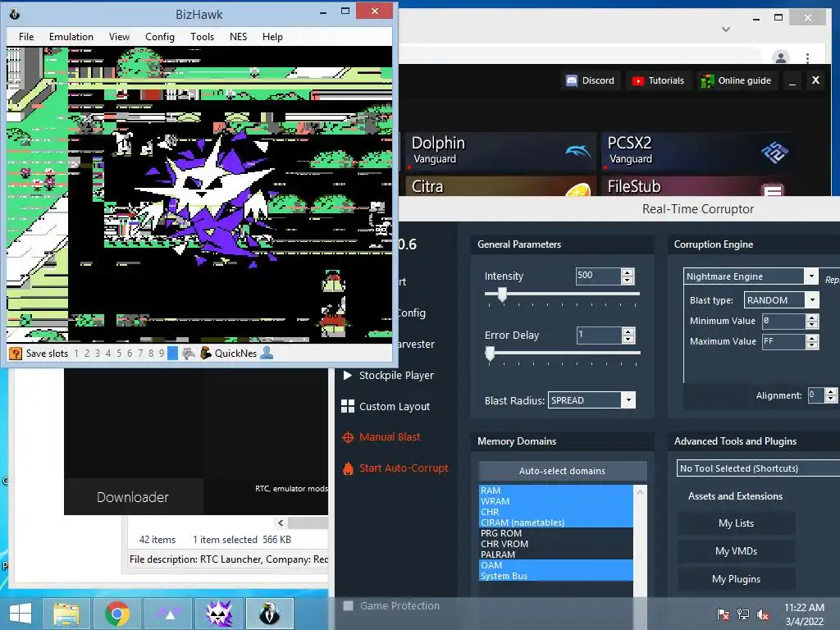This screenshot has height=630, width=840.
Task: Open the Chrome three-dot menu
Action: (807, 57)
